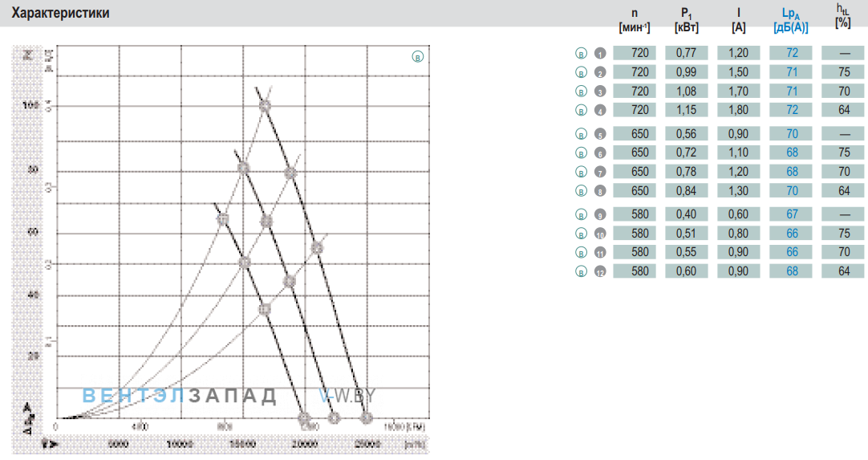This screenshot has width=868, height=460.
Task: Select the power value 1,15
Action: point(687,110)
